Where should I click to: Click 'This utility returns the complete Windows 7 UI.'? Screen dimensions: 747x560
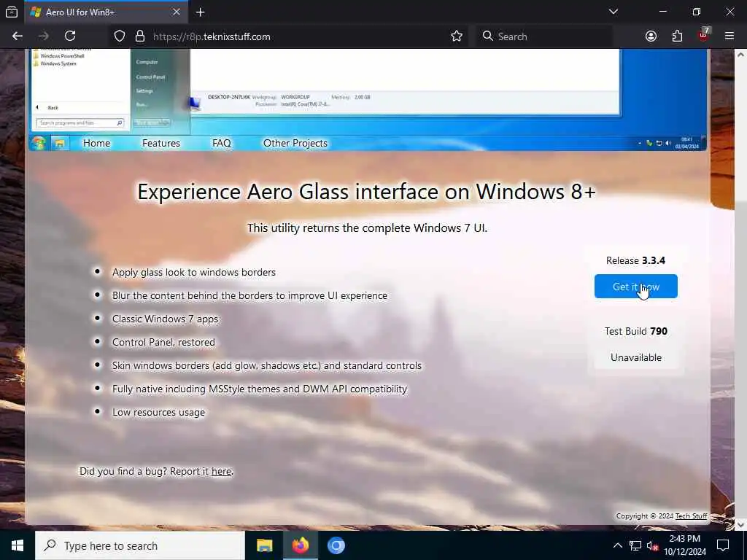[x=367, y=228]
